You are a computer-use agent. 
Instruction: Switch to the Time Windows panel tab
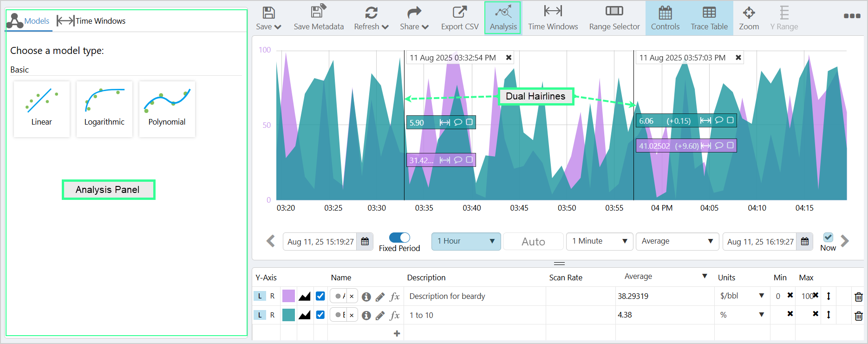[91, 21]
